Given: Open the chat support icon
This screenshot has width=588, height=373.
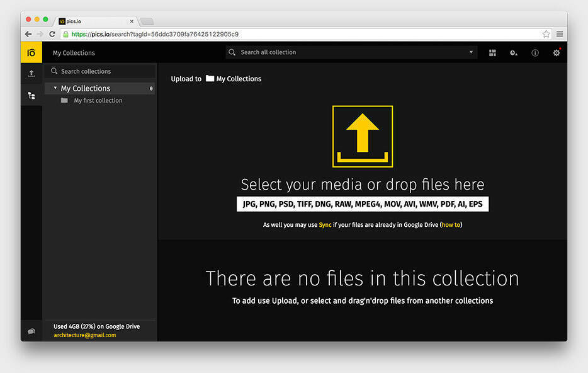Looking at the screenshot, I should (31, 331).
